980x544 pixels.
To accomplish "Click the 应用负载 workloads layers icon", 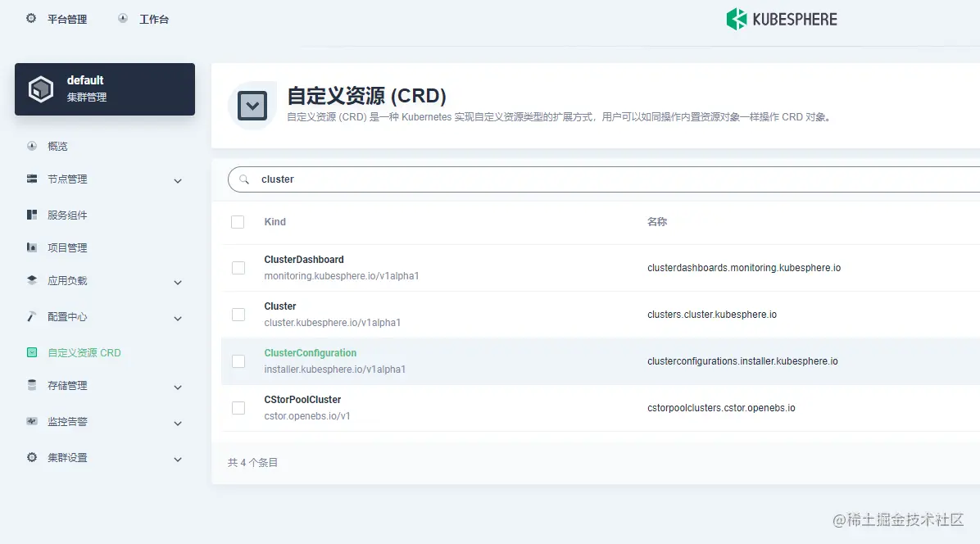I will 32,280.
